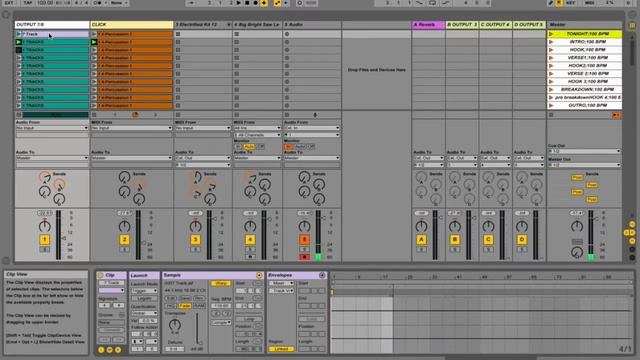This screenshot has width=640, height=360.
Task: Click the Stop All Clips button on Master
Action: [551, 115]
